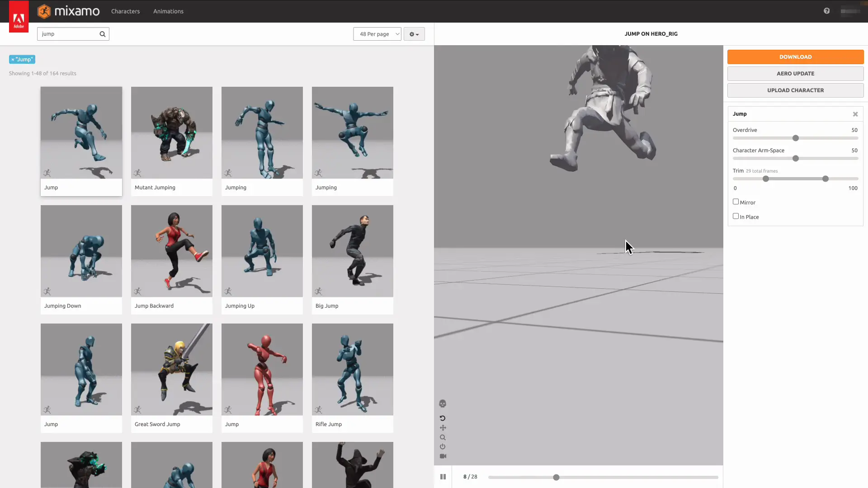
Task: Select the Great Sword Jump thumbnail
Action: pos(172,369)
